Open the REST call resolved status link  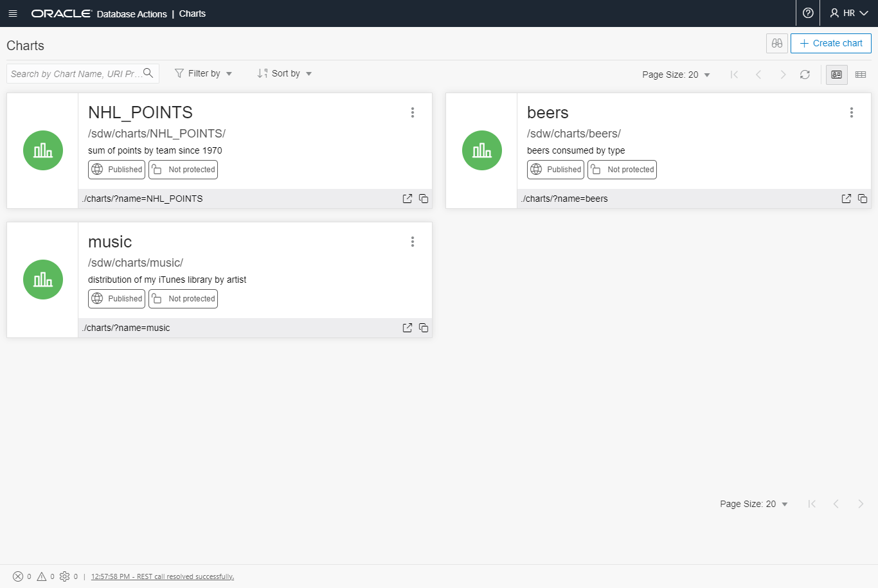(x=163, y=576)
